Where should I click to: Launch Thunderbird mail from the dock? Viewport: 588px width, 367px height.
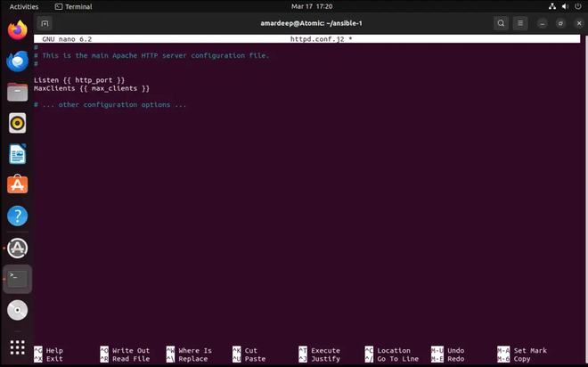(x=17, y=61)
